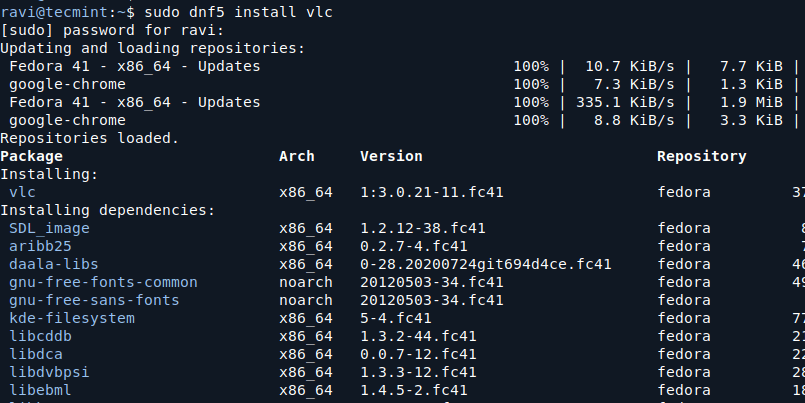This screenshot has height=403, width=805.
Task: Click the gnu-free-fonts-common package name
Action: (103, 282)
